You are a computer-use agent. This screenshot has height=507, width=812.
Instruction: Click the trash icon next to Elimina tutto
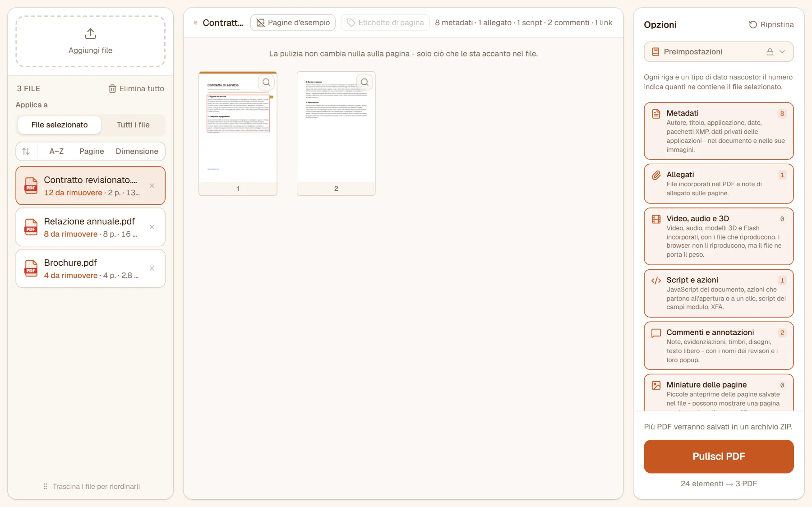pyautogui.click(x=112, y=88)
